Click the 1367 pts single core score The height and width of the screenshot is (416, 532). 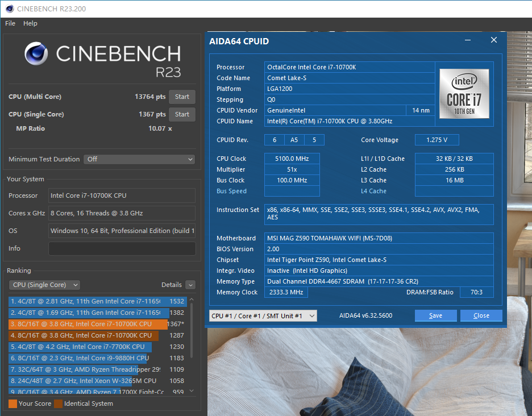[152, 114]
